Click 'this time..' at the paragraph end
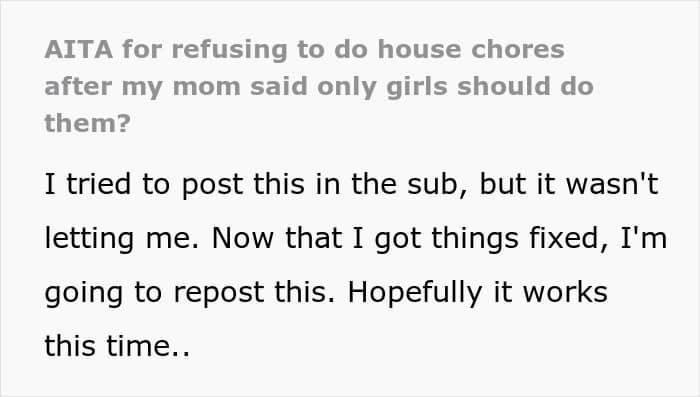The width and height of the screenshot is (700, 397). pyautogui.click(x=117, y=346)
